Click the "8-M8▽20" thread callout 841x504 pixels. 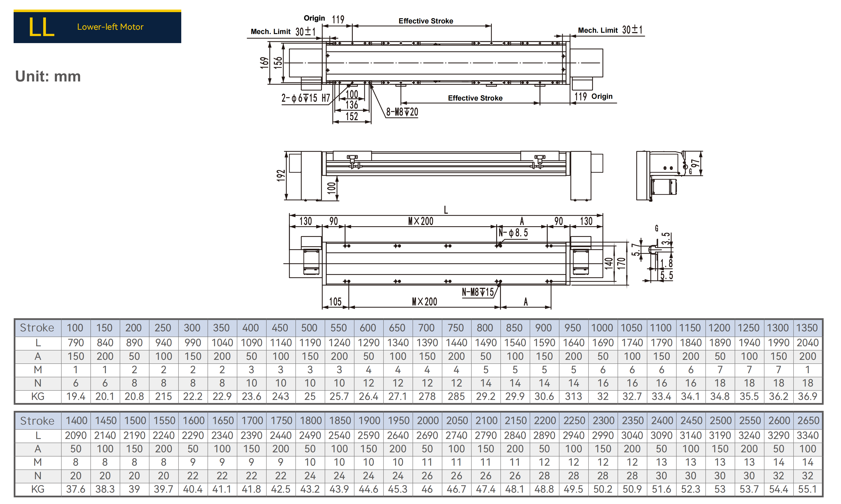[402, 112]
